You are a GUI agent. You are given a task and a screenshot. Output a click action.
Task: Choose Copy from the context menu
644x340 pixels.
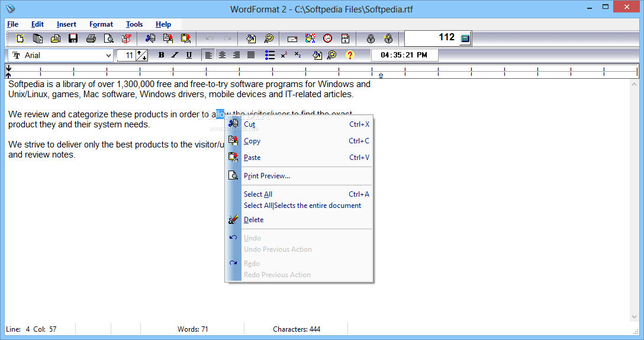[x=299, y=140]
